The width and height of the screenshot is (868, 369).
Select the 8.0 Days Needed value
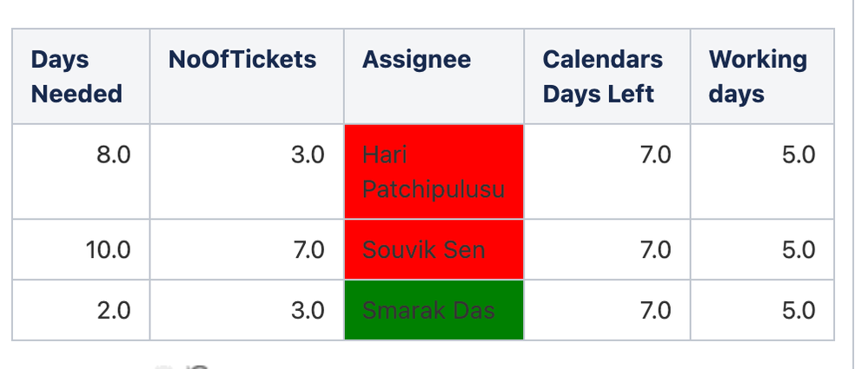click(x=114, y=155)
